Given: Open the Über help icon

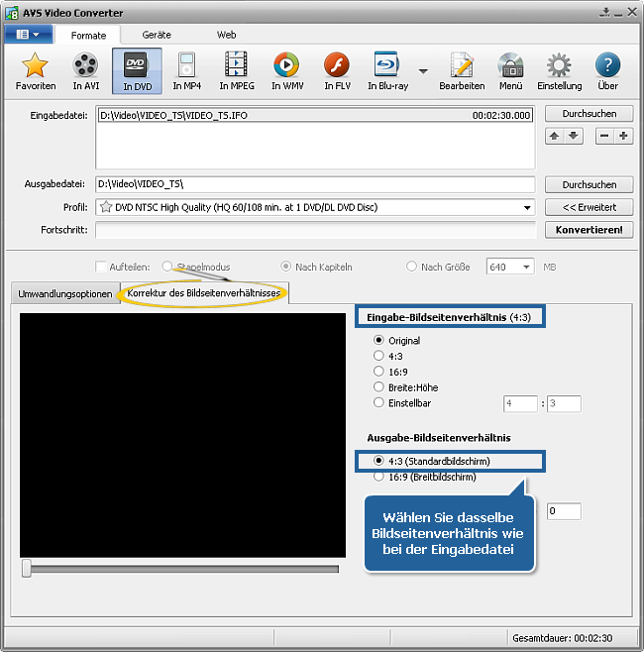Looking at the screenshot, I should tap(607, 71).
